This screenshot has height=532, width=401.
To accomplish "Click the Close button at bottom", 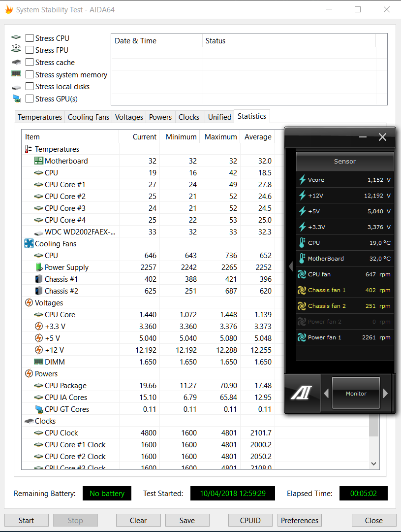I will coord(374,520).
